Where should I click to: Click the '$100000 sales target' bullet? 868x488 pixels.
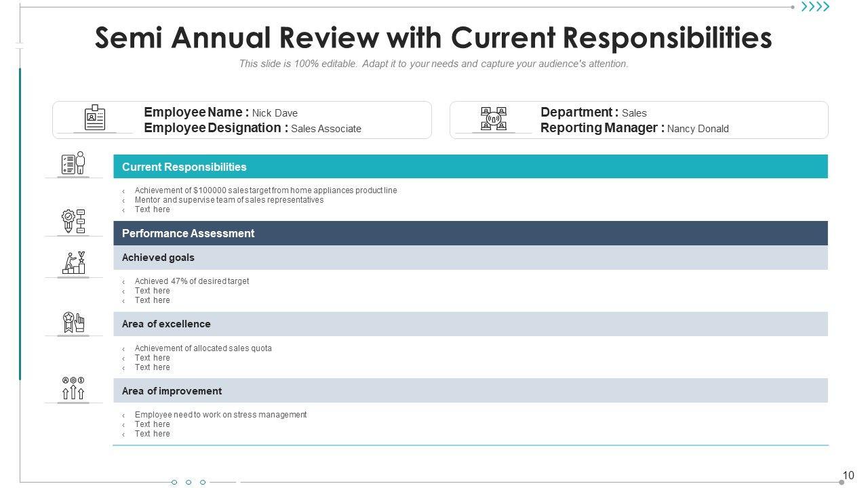click(x=266, y=190)
